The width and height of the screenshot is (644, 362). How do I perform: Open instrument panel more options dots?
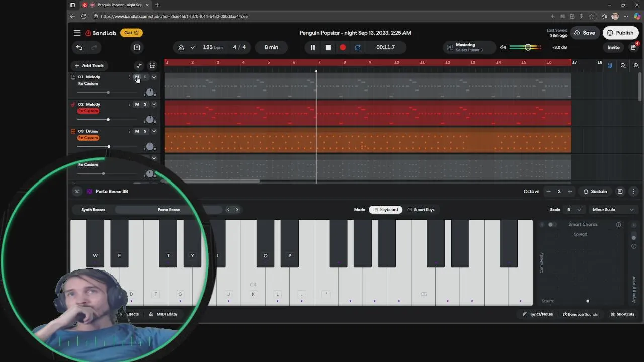[x=633, y=191]
